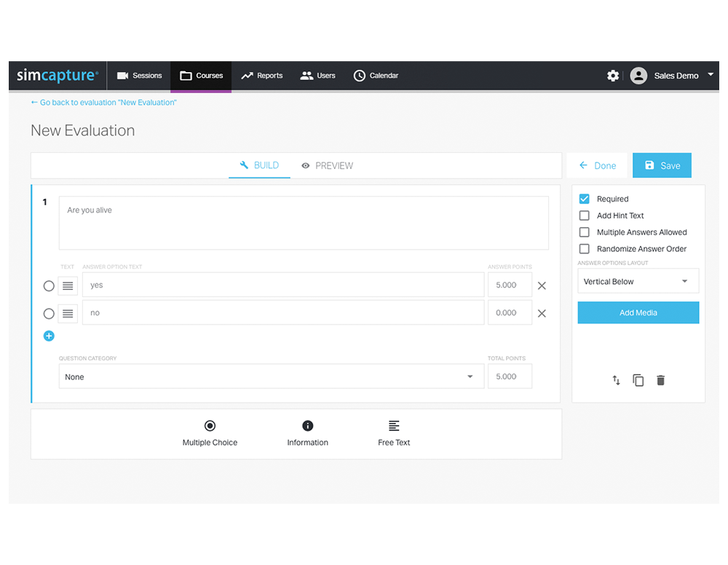Reorder the question using the arrows icon

(616, 380)
